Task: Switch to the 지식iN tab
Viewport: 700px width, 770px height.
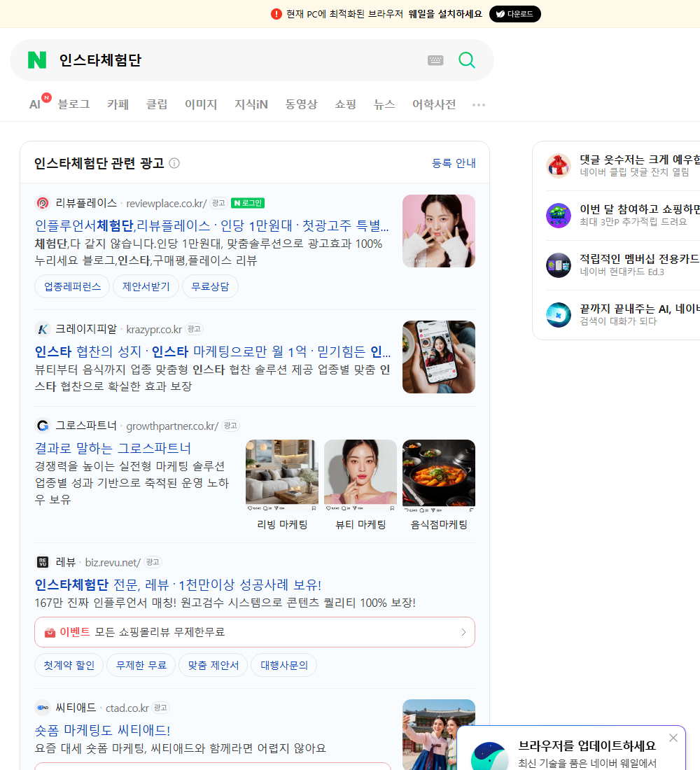Action: [251, 104]
